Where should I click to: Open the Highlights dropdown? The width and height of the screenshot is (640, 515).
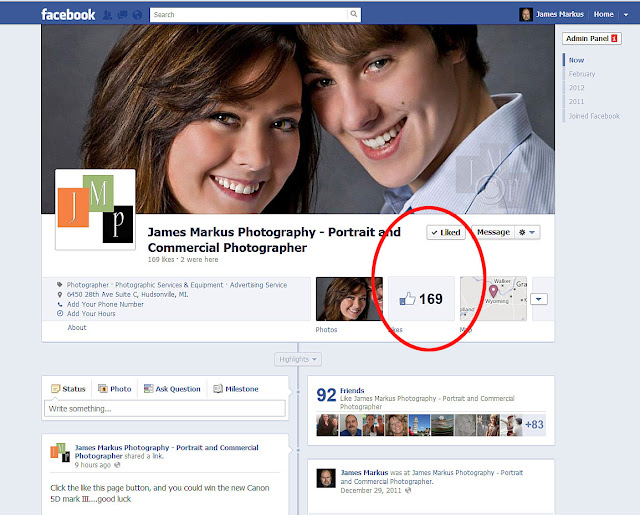click(298, 359)
